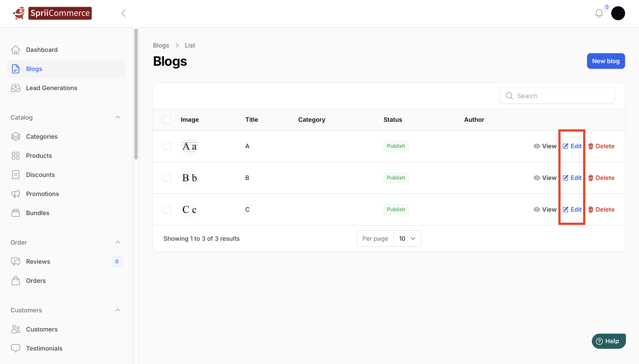Tick the checkbox for blog C row

pos(167,209)
